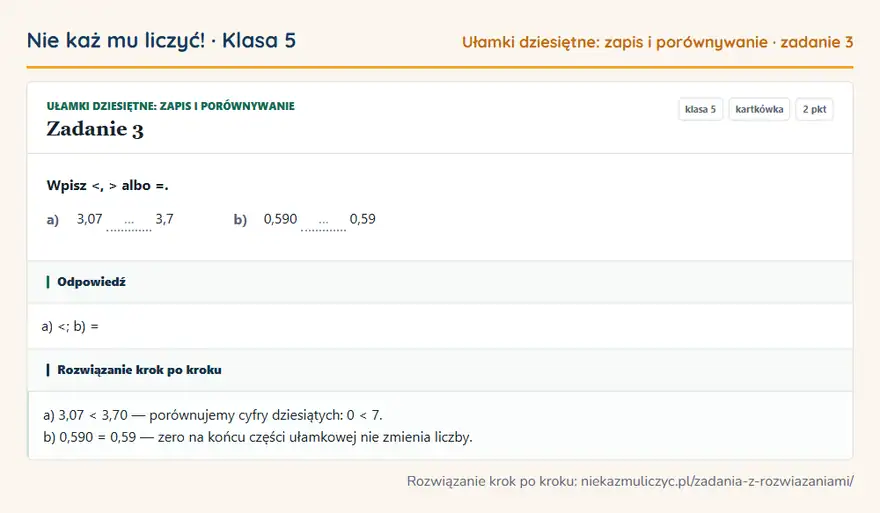Click the 'Zadanie 3' heading
The image size is (880, 513).
click(95, 129)
